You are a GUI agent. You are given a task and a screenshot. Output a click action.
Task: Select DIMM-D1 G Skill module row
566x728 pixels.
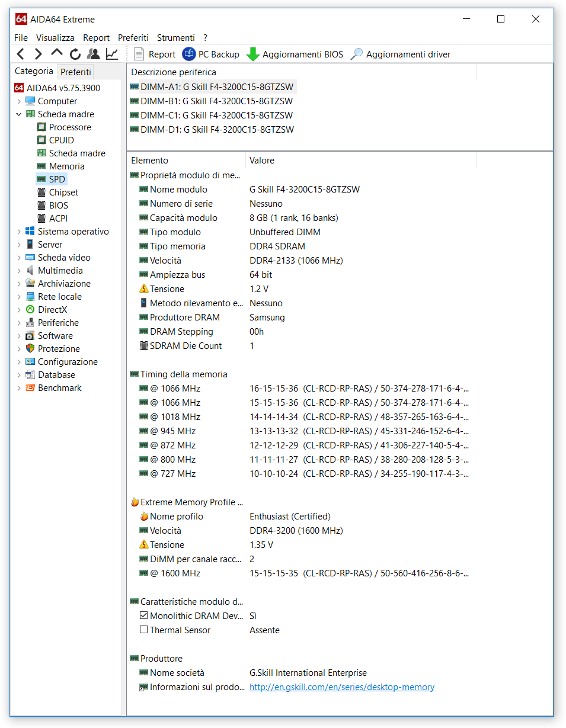coord(212,130)
